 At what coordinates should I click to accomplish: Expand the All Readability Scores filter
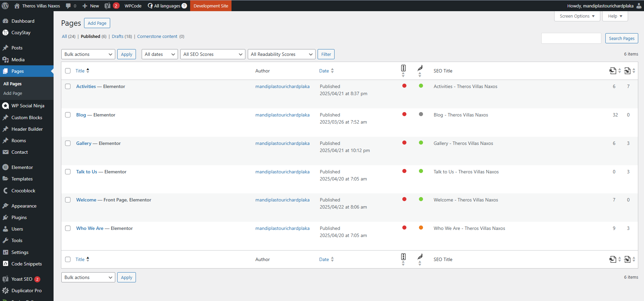tap(281, 54)
